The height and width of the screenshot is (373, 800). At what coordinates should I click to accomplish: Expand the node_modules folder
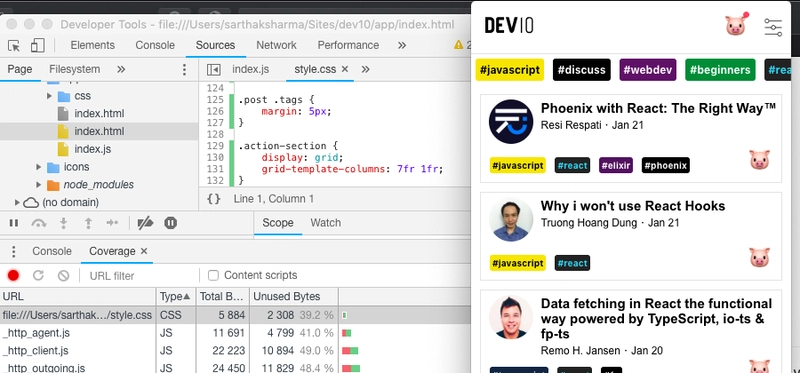[x=39, y=185]
